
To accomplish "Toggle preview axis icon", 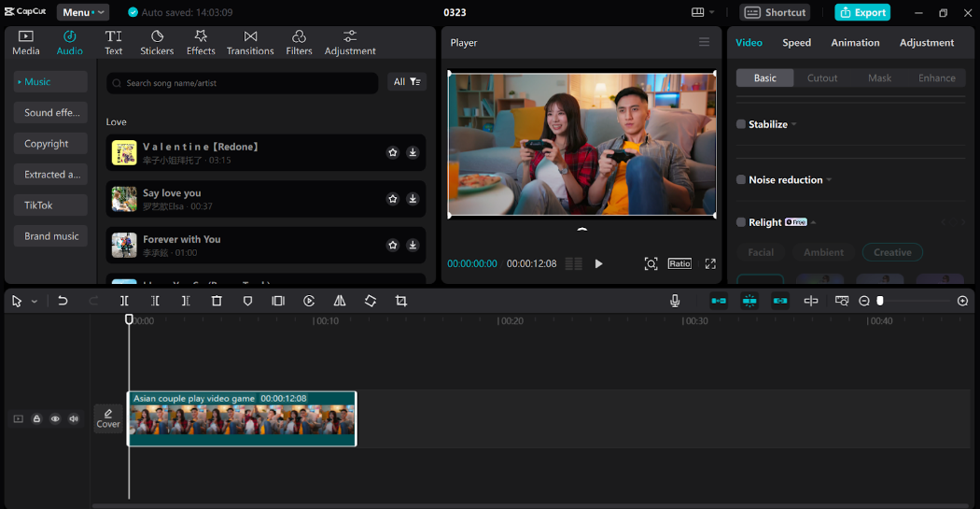I will (x=811, y=301).
